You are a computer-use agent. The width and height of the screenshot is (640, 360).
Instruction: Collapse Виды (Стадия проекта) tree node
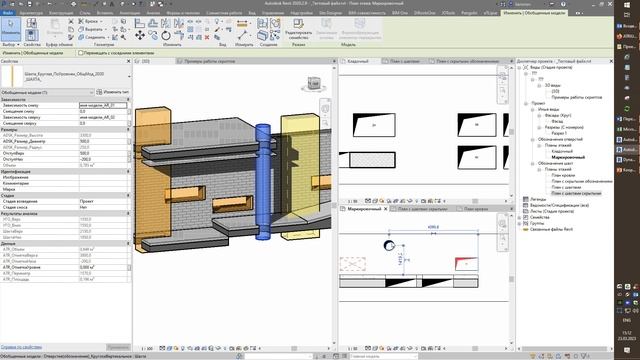coord(520,67)
